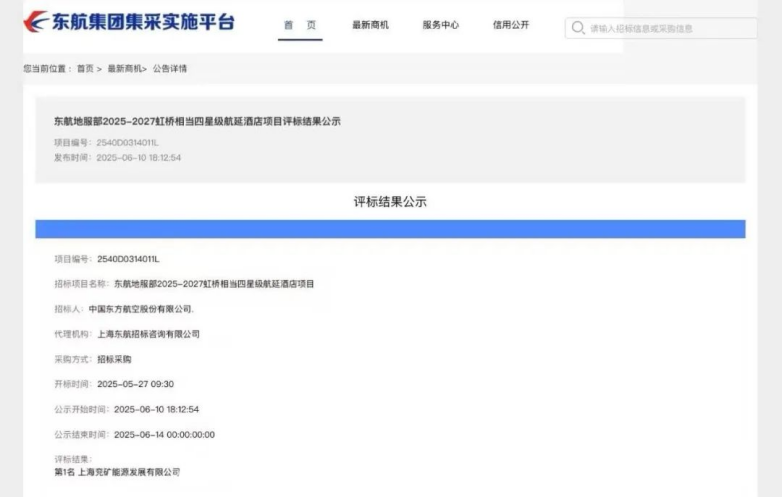Click 公告详情 in the breadcrumb
This screenshot has width=782, height=497.
pyautogui.click(x=170, y=69)
